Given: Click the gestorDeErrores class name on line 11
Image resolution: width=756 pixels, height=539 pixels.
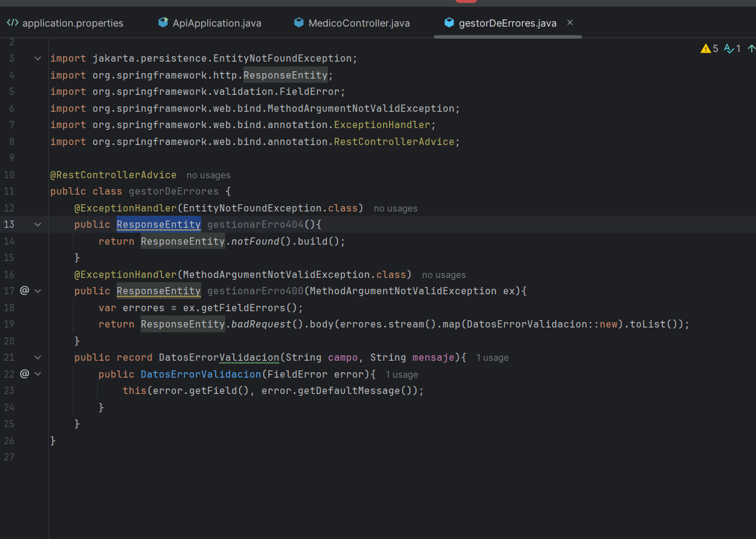Looking at the screenshot, I should point(174,192).
